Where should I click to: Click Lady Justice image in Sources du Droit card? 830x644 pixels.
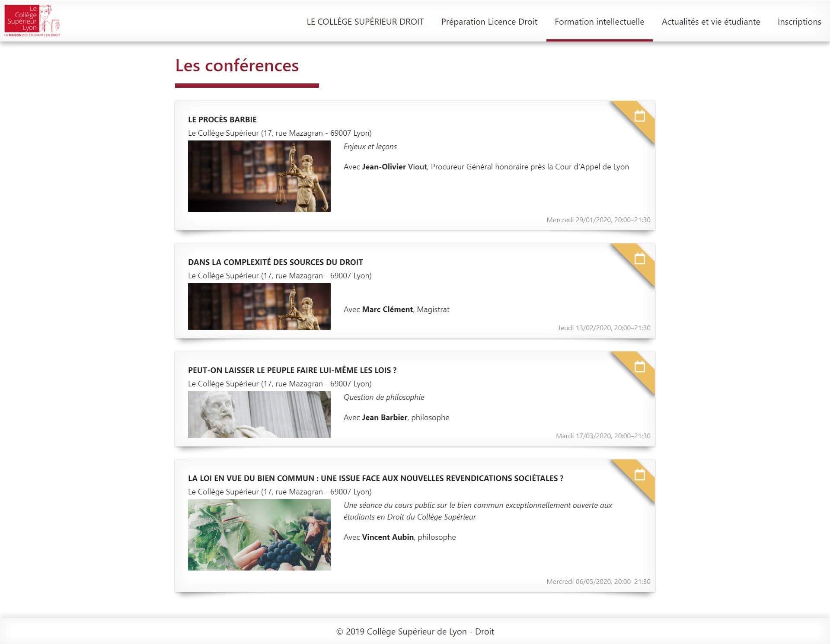259,306
